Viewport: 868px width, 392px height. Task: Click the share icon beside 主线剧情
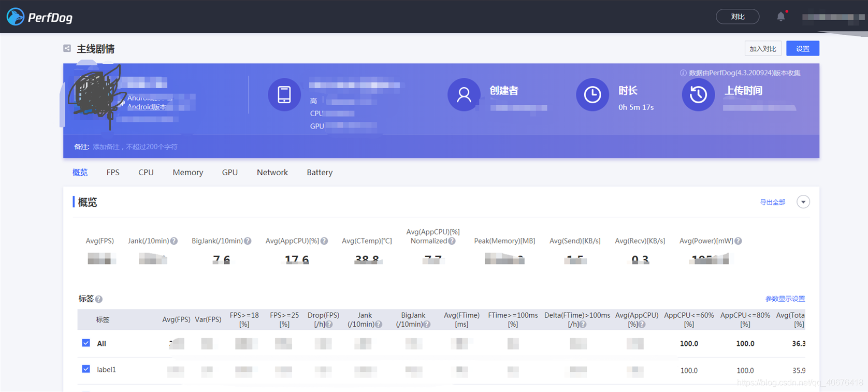point(67,48)
